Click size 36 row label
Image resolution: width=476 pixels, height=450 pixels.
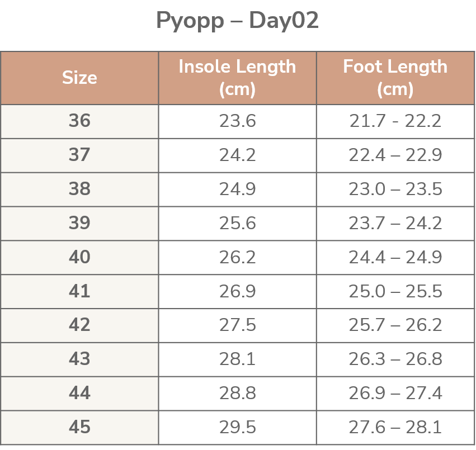(79, 121)
